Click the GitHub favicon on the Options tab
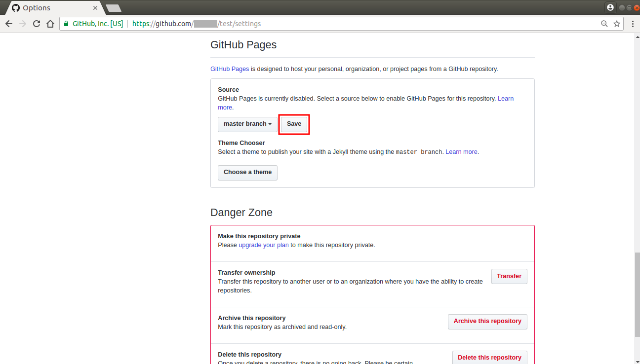The width and height of the screenshot is (640, 364). point(16,8)
